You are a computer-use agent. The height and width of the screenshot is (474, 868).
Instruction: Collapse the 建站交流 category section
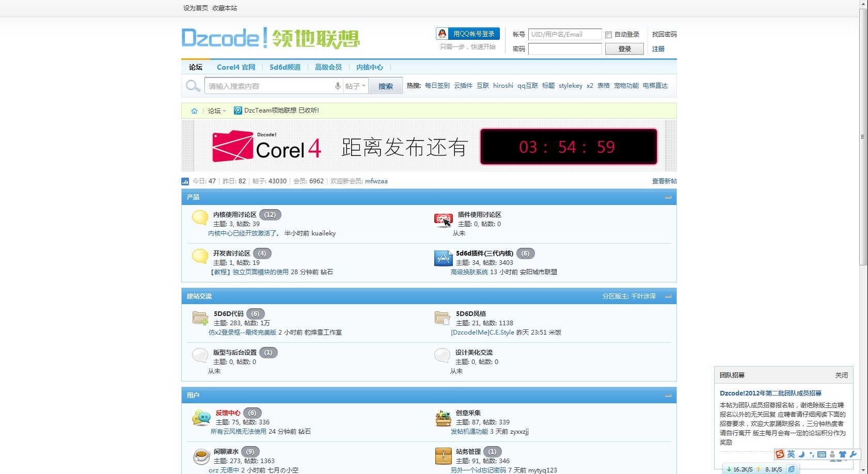668,296
